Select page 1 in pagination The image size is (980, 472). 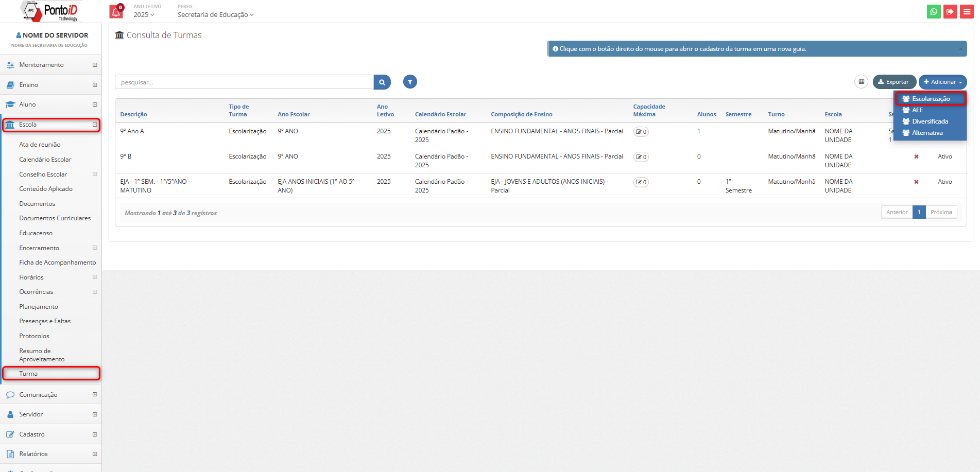(919, 212)
